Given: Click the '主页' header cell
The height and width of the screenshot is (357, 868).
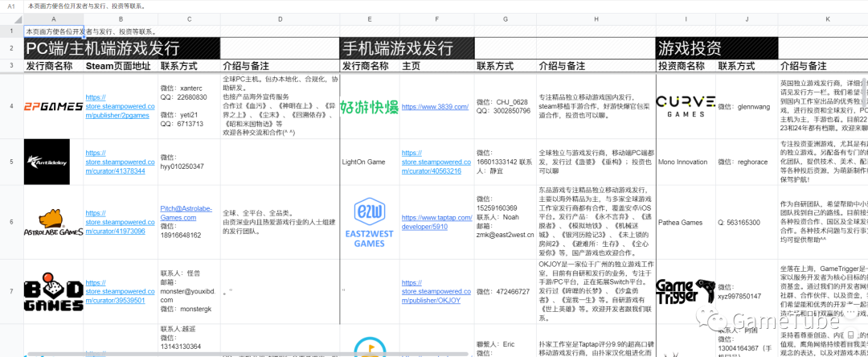Looking at the screenshot, I should coord(436,66).
